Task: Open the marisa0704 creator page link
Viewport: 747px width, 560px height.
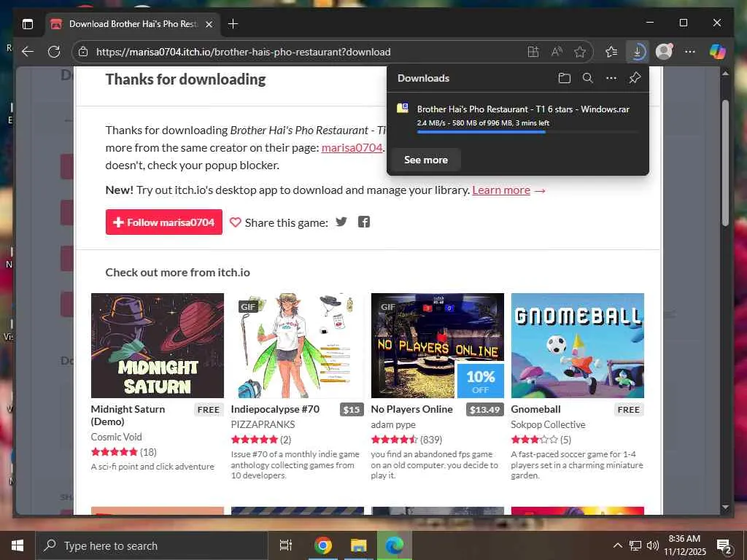Action: (352, 147)
